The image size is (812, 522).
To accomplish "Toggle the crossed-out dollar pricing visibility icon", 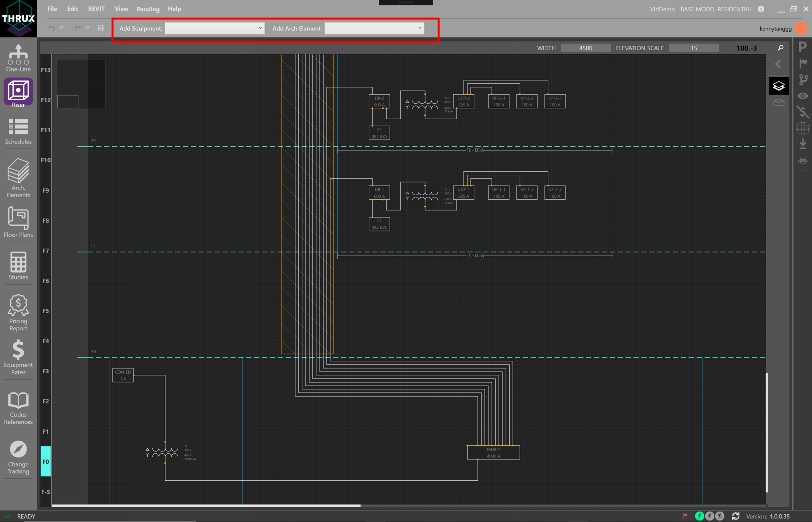I will click(803, 112).
